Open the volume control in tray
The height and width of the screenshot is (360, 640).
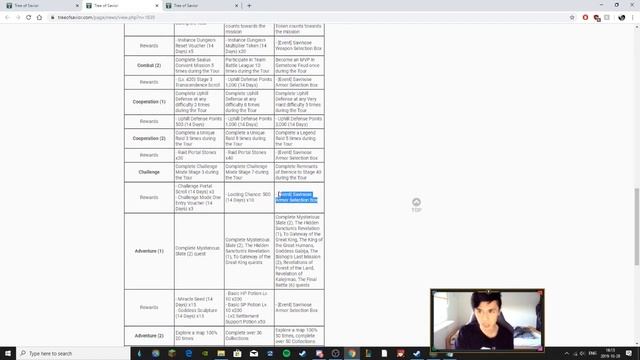tap(582, 353)
